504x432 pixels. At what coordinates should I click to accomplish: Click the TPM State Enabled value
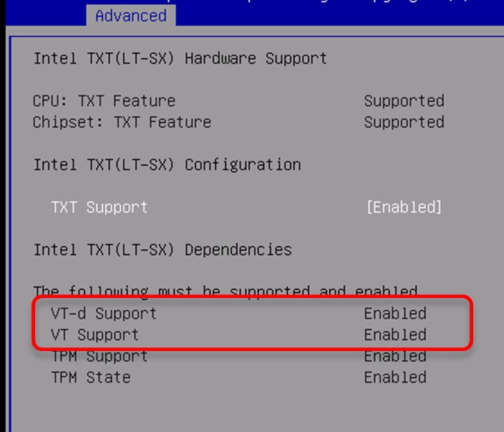click(395, 378)
